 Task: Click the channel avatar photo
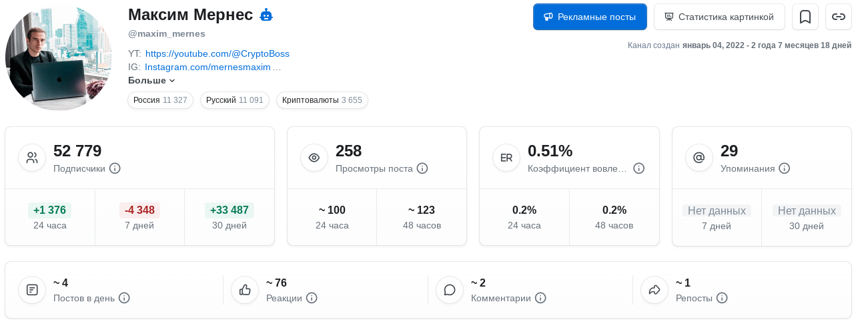click(59, 57)
